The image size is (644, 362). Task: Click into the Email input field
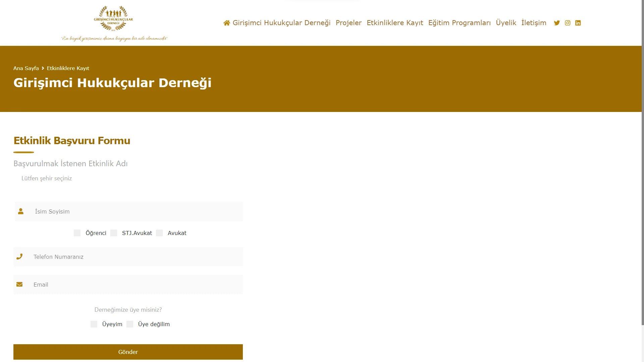tap(134, 285)
